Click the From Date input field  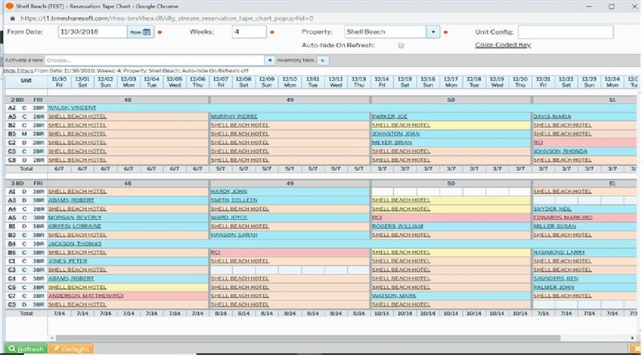click(x=92, y=32)
